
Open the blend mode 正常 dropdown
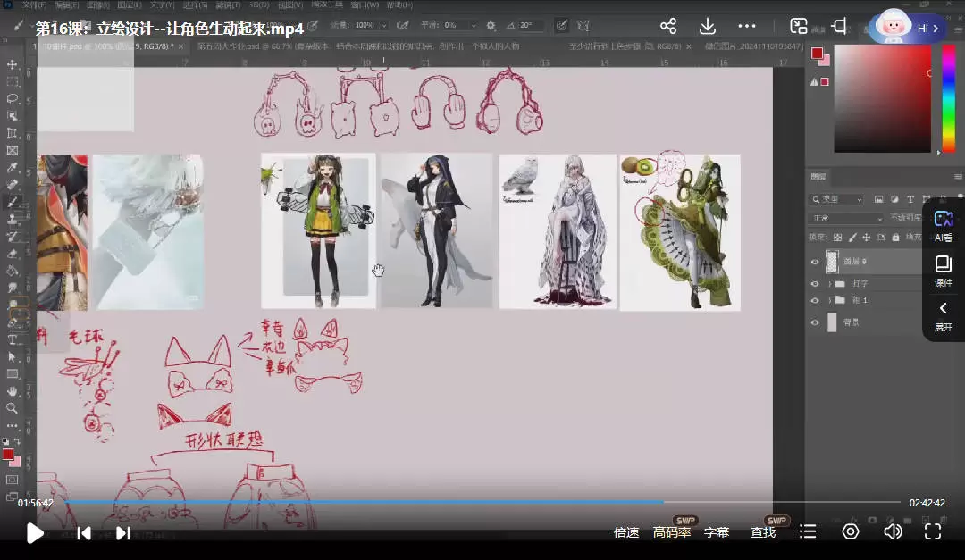[847, 219]
